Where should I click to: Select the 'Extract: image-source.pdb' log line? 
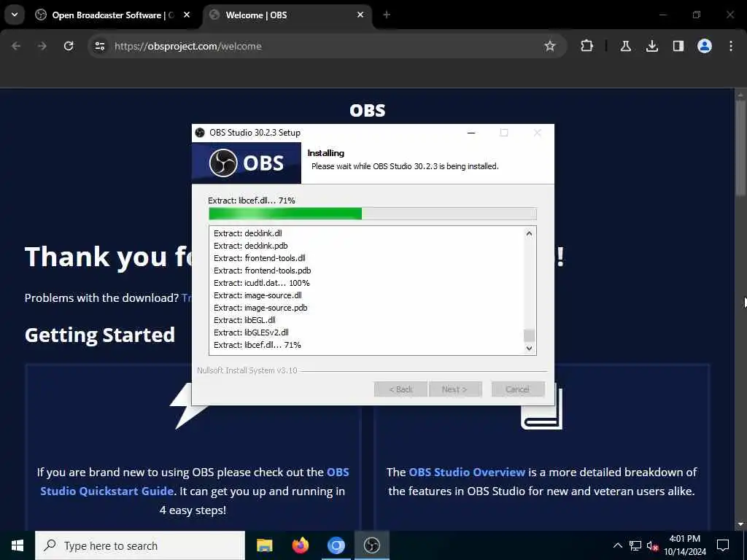pos(260,308)
